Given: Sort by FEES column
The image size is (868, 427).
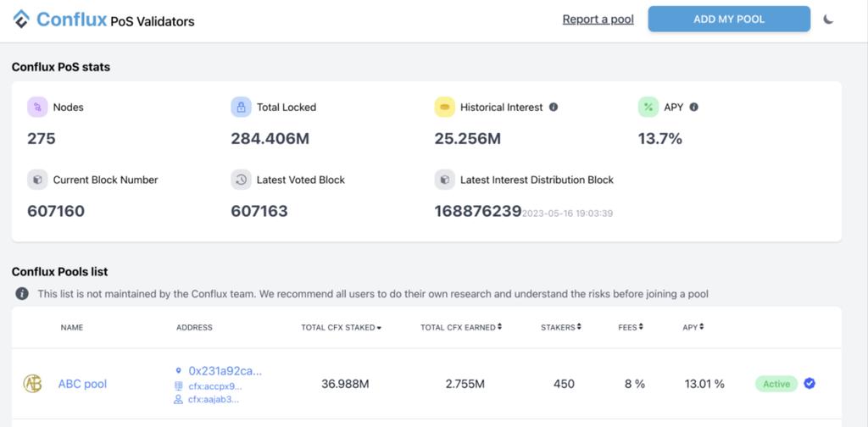Looking at the screenshot, I should click(x=631, y=327).
